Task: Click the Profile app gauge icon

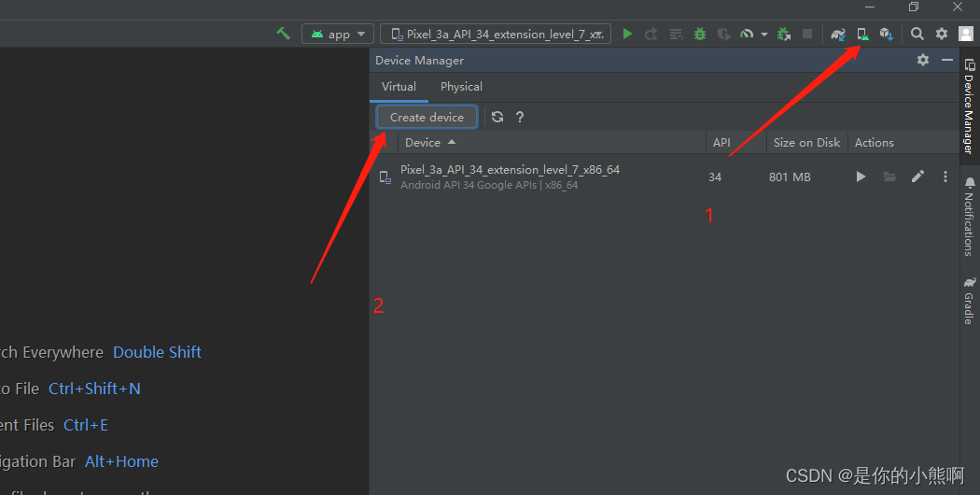Action: pyautogui.click(x=747, y=34)
